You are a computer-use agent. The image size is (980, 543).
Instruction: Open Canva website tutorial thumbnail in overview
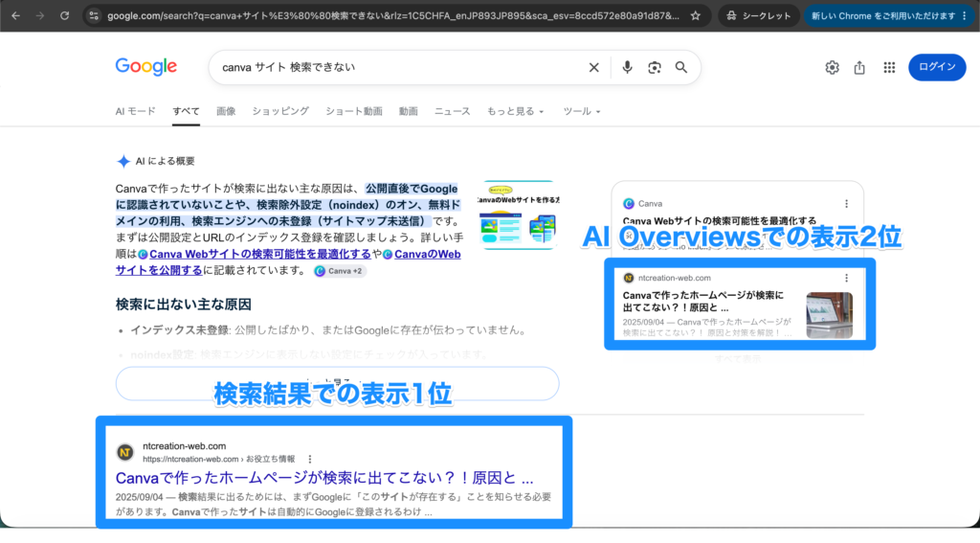(518, 215)
